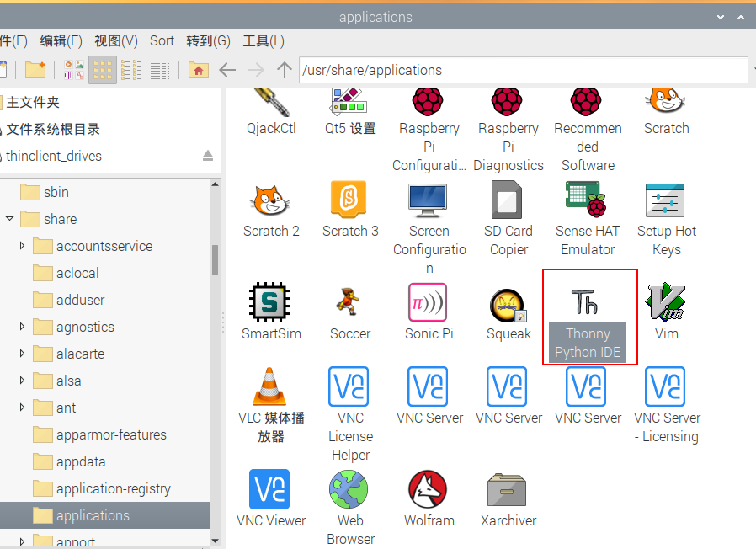Select the Qt5 设置 icon
The height and width of the screenshot is (549, 756).
(349, 101)
